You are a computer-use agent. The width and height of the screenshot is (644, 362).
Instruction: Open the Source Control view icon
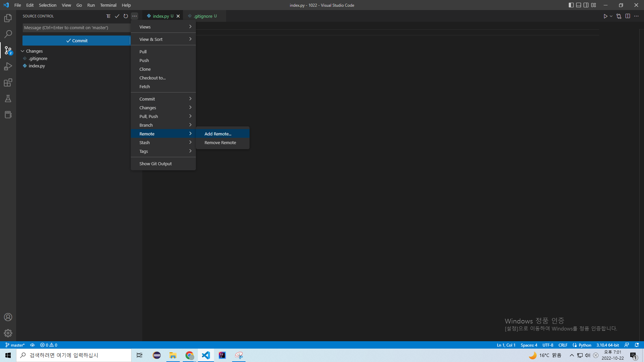tap(8, 50)
